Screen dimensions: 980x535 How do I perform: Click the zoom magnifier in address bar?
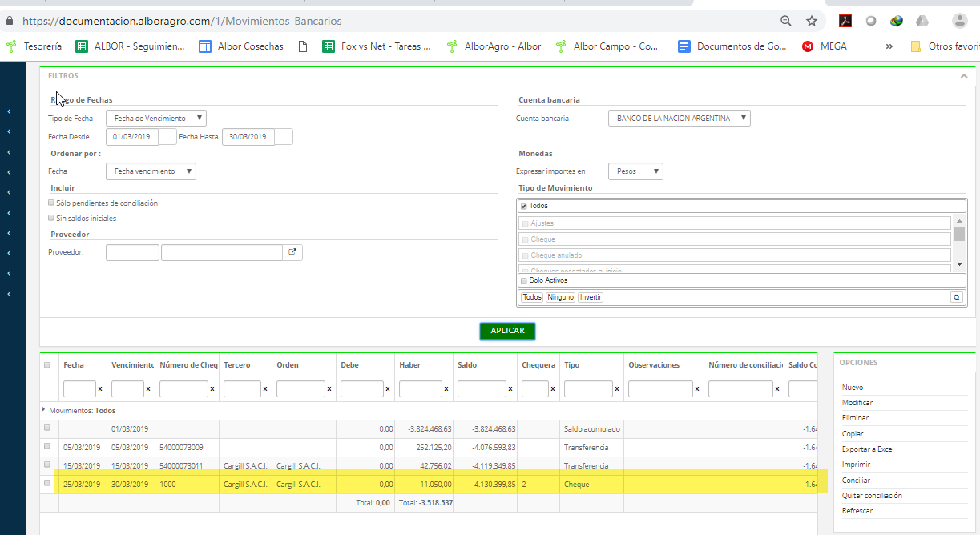[x=786, y=21]
